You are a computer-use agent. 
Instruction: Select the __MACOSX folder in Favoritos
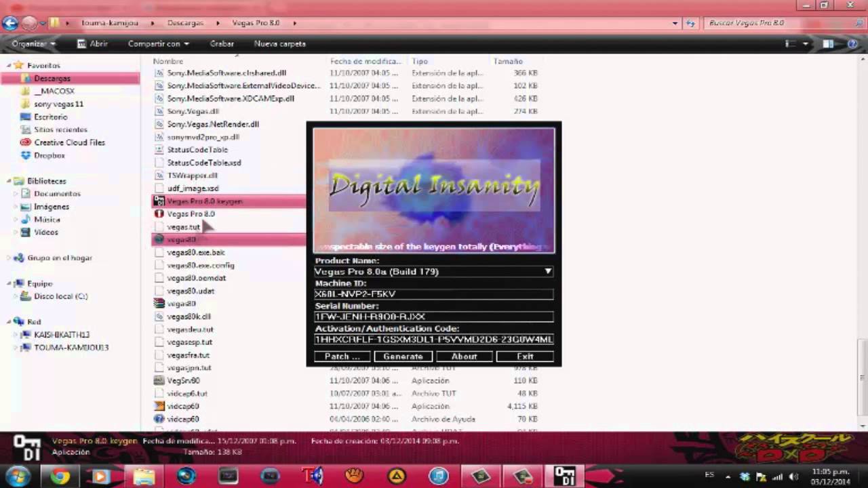click(54, 91)
